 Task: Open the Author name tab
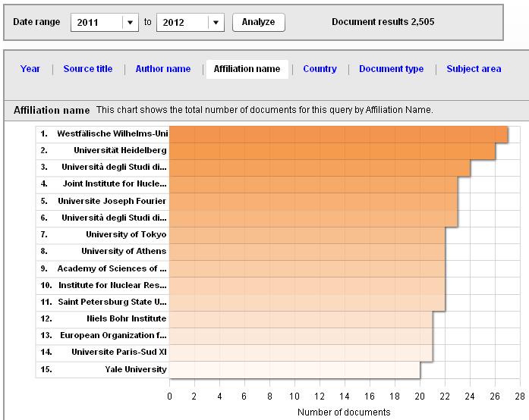(x=163, y=69)
